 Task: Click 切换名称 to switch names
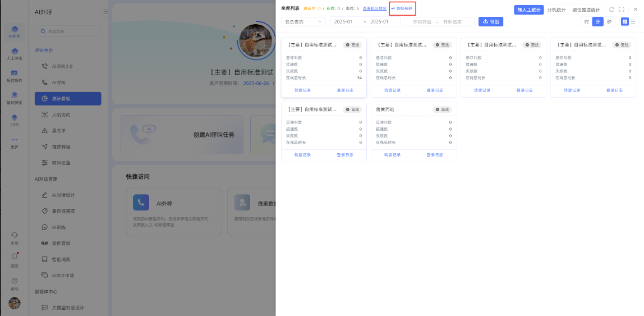[402, 8]
